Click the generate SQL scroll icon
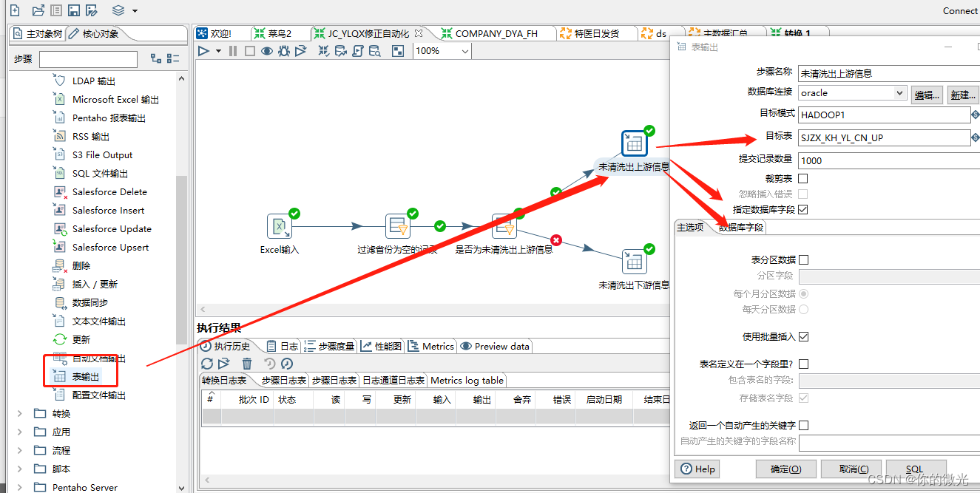 [x=358, y=51]
